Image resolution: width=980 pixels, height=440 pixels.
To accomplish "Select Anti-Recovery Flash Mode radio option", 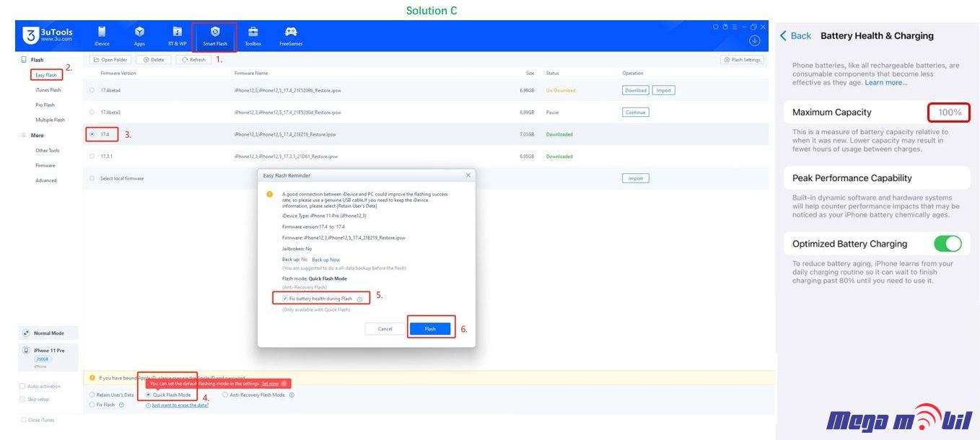I will coord(225,395).
